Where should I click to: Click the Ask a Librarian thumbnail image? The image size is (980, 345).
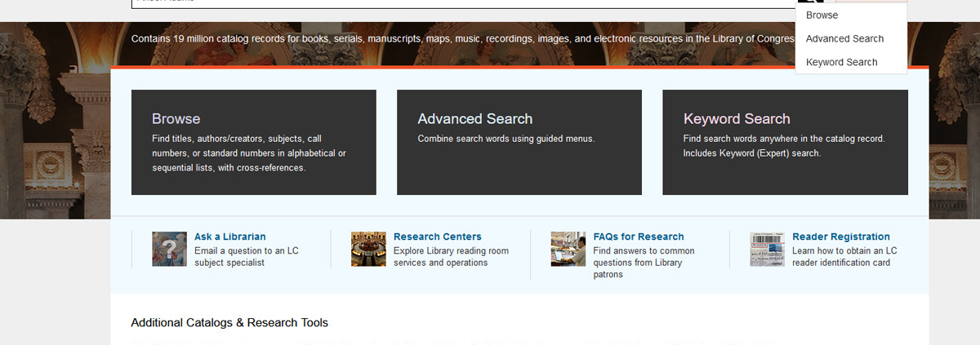pyautogui.click(x=169, y=249)
